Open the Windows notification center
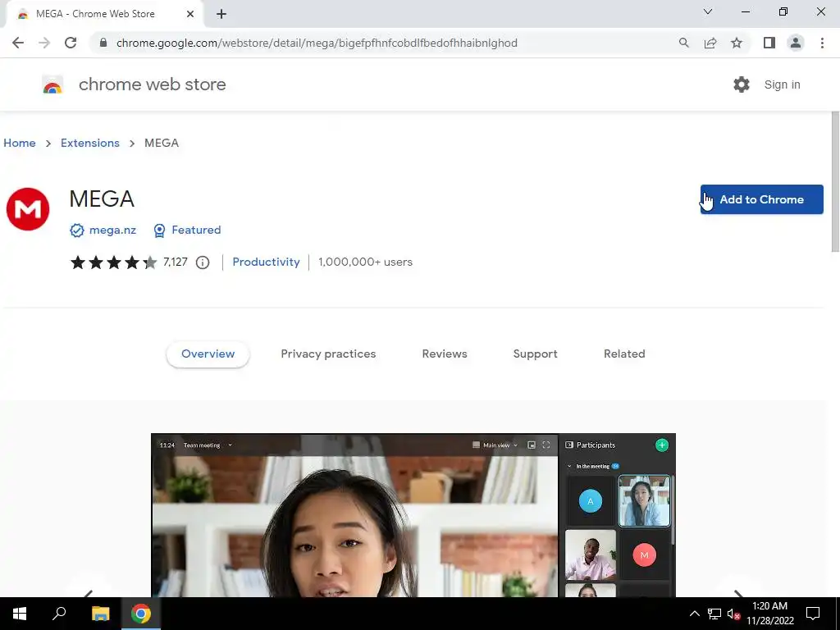The height and width of the screenshot is (630, 840). pos(813,614)
